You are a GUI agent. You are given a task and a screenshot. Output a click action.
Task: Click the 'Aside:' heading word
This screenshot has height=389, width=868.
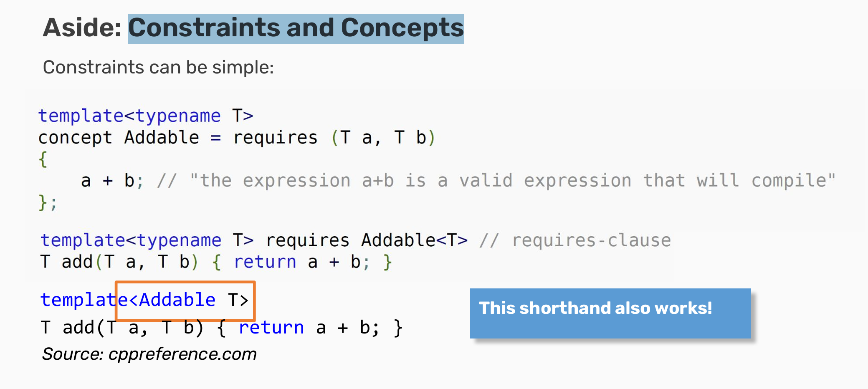[x=82, y=28]
